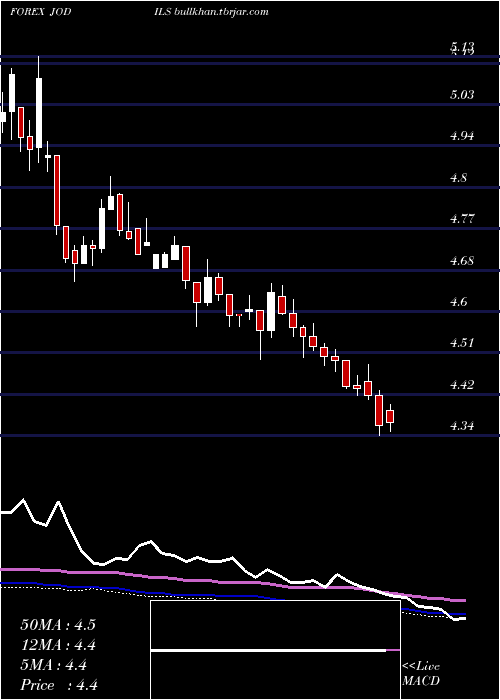This screenshot has height=700, width=500.
Task: Click the 4.94 price axis label
Action: (462, 136)
